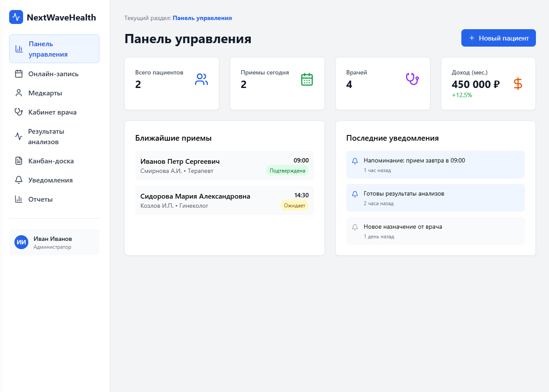Image resolution: width=549 pixels, height=392 pixels.
Task: Click the Подтверждена status badge
Action: click(x=287, y=171)
